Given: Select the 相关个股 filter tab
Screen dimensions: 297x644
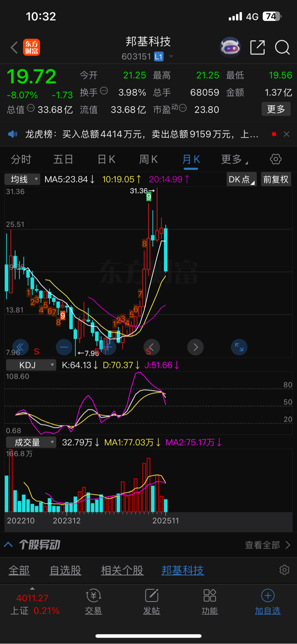Looking at the screenshot, I should tap(122, 570).
